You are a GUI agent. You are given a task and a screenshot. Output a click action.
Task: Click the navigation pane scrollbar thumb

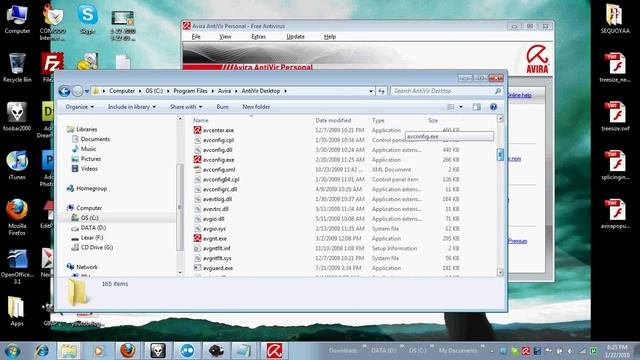pos(179,207)
